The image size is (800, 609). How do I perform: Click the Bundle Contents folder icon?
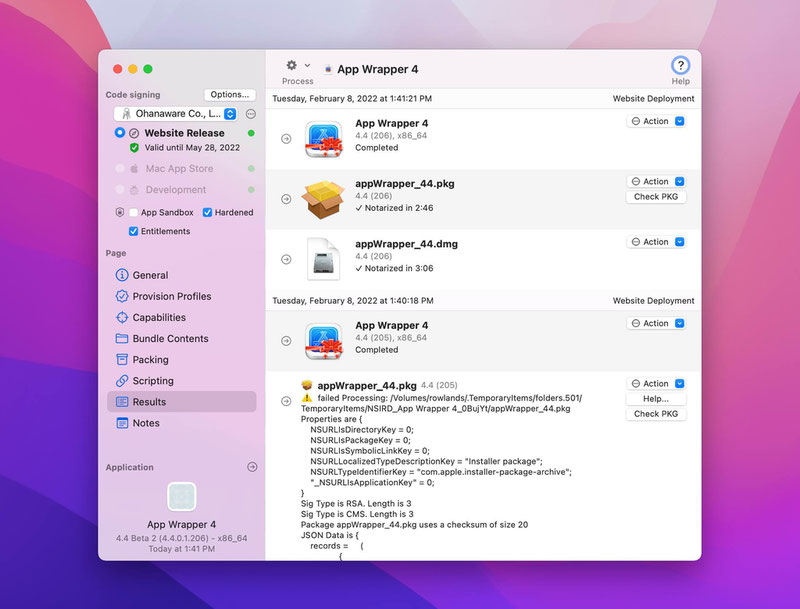[122, 339]
